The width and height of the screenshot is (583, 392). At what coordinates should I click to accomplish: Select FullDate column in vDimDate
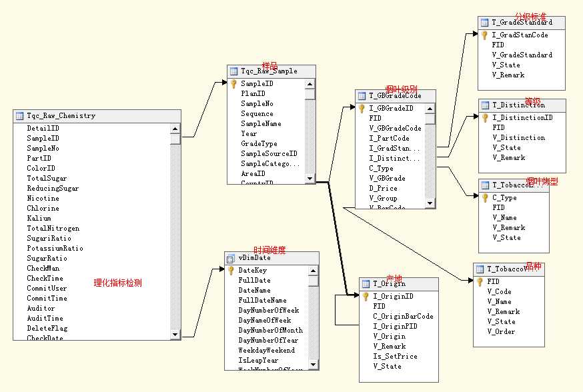click(267, 281)
